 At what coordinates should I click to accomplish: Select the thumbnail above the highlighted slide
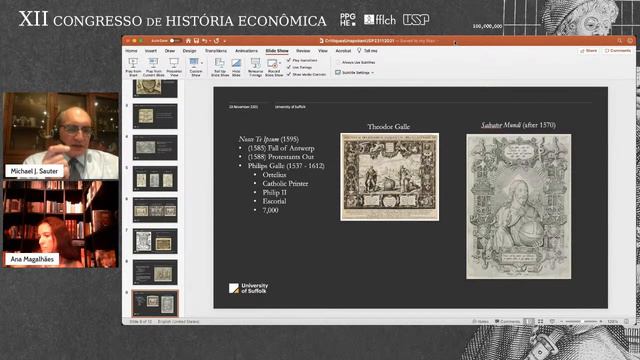click(155, 272)
